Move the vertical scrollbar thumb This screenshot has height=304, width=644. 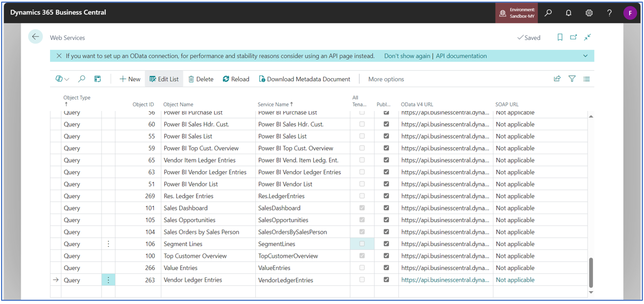[591, 273]
